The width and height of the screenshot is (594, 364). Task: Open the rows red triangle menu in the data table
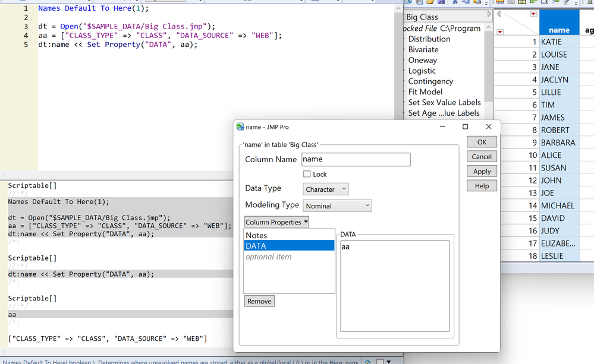[x=500, y=32]
